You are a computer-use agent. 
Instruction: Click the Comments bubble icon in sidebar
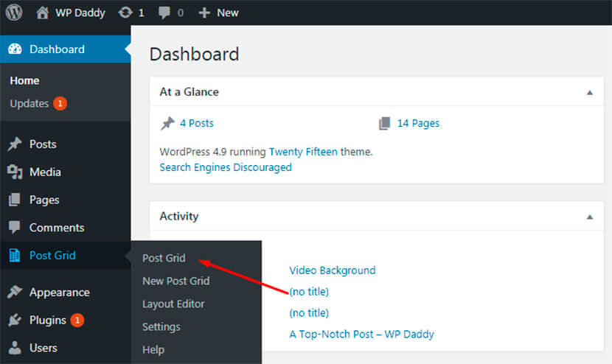[x=15, y=228]
